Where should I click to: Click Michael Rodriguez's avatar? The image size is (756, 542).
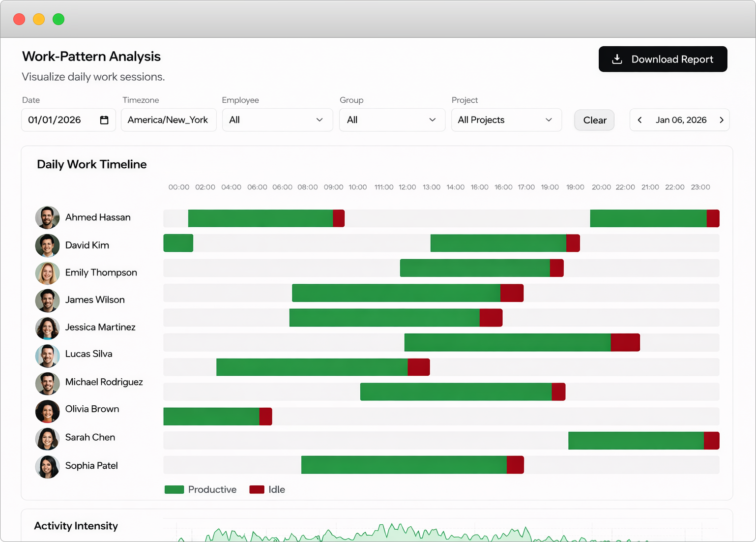pos(47,383)
